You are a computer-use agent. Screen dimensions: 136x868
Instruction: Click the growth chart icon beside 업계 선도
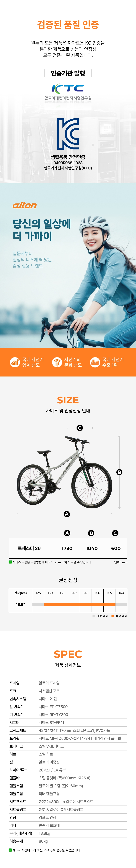[15, 362]
